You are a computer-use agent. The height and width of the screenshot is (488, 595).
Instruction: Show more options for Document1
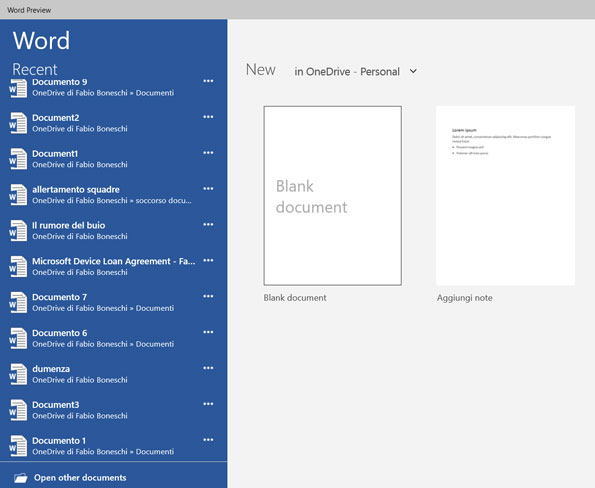point(208,153)
